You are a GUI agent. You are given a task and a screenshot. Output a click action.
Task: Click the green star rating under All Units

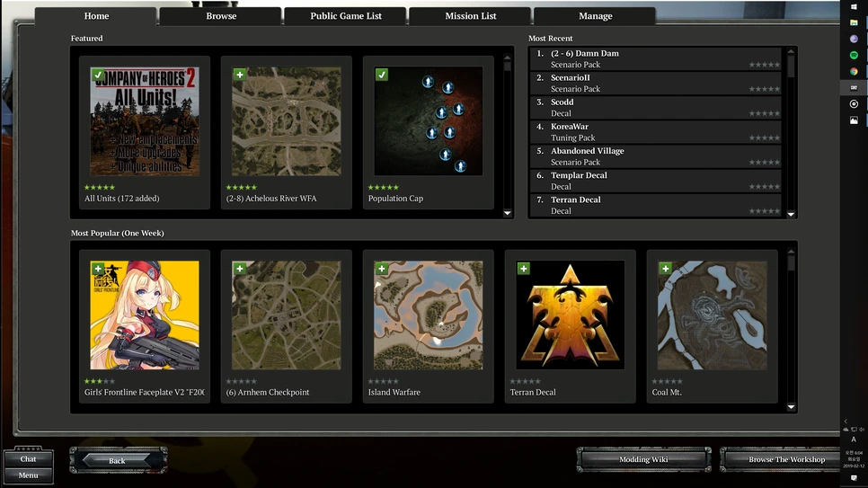(100, 187)
